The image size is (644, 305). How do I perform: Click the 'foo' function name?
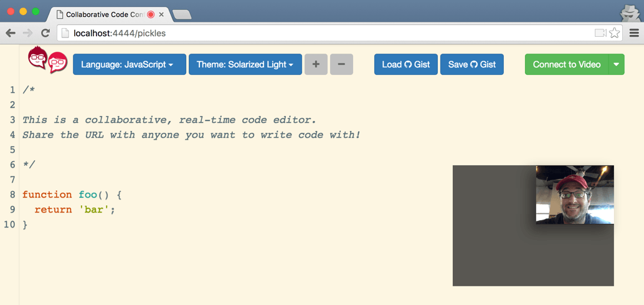click(88, 195)
